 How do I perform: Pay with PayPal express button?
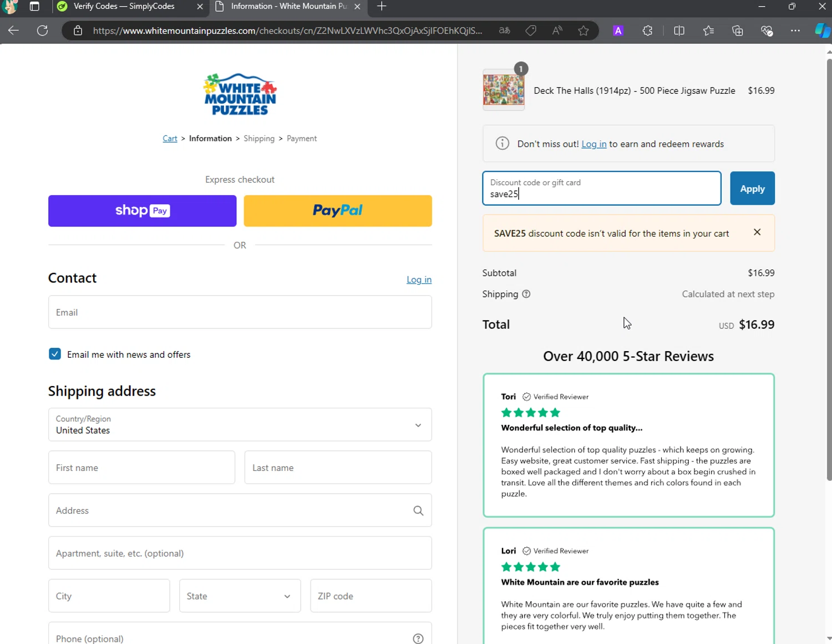click(x=338, y=211)
